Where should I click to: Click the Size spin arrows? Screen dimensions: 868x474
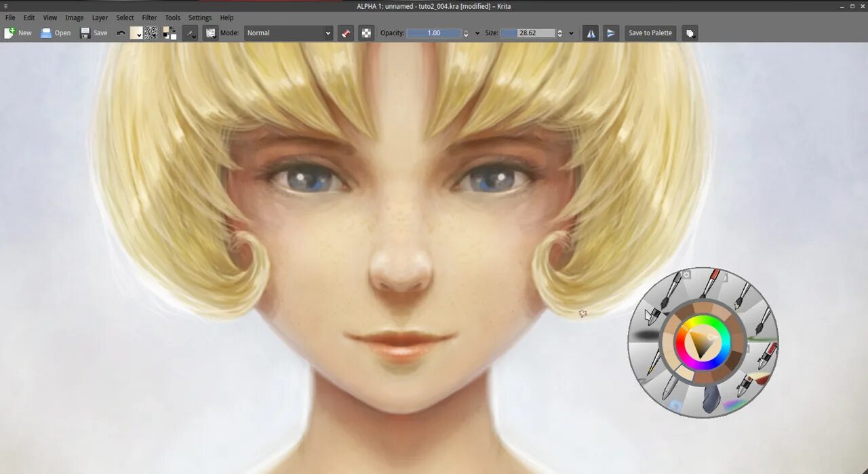click(x=559, y=33)
